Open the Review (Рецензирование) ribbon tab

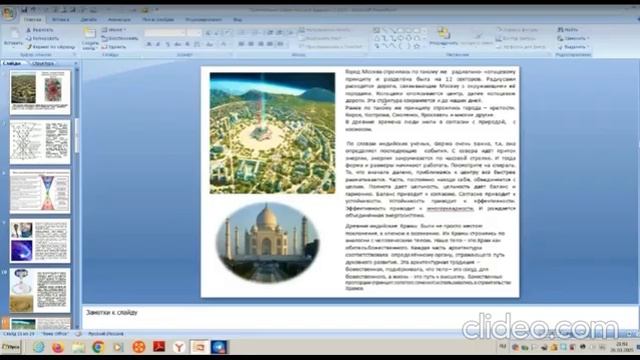pyautogui.click(x=204, y=20)
